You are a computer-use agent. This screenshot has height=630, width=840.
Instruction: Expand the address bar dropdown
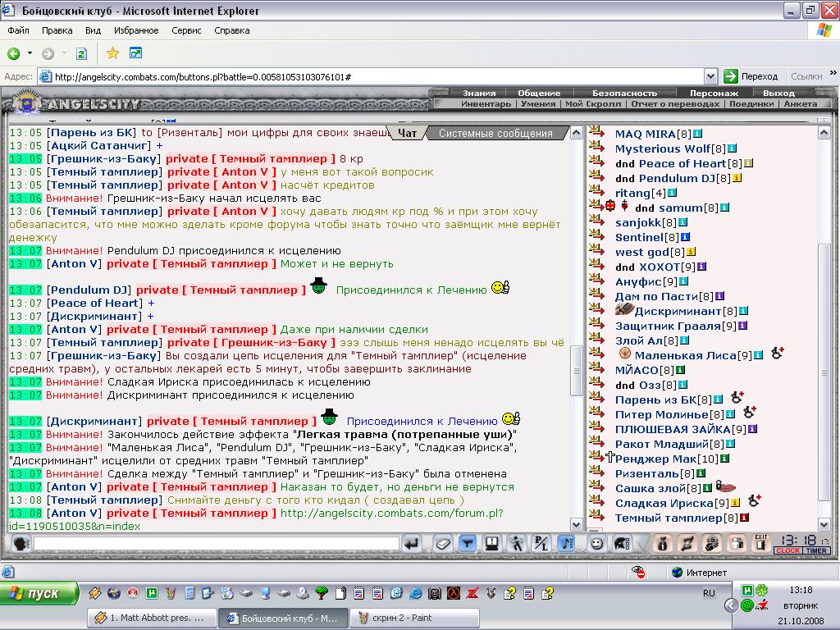[x=710, y=76]
